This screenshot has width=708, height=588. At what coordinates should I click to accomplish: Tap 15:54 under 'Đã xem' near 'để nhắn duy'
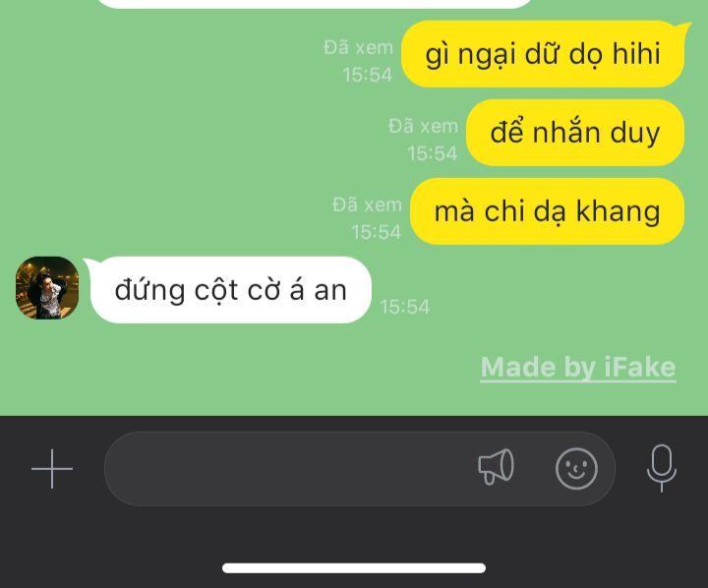click(432, 153)
